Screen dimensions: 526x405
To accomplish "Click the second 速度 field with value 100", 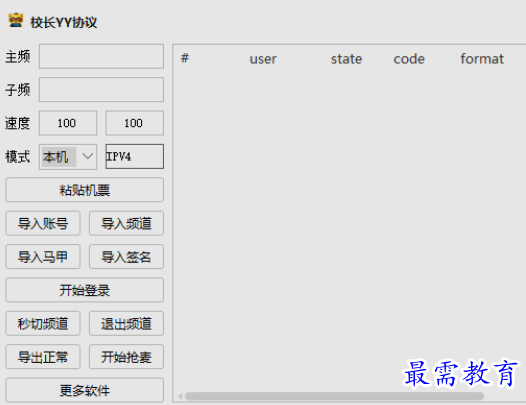I will click(135, 123).
